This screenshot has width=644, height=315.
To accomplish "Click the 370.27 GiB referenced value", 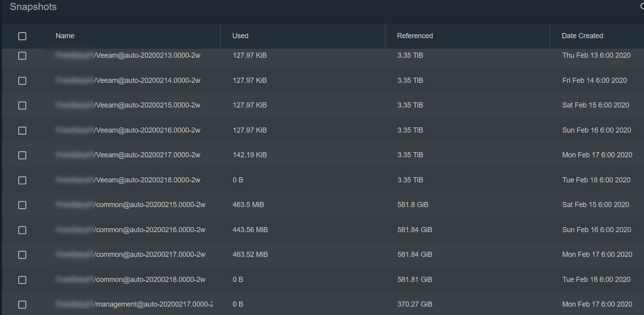I will tap(414, 304).
